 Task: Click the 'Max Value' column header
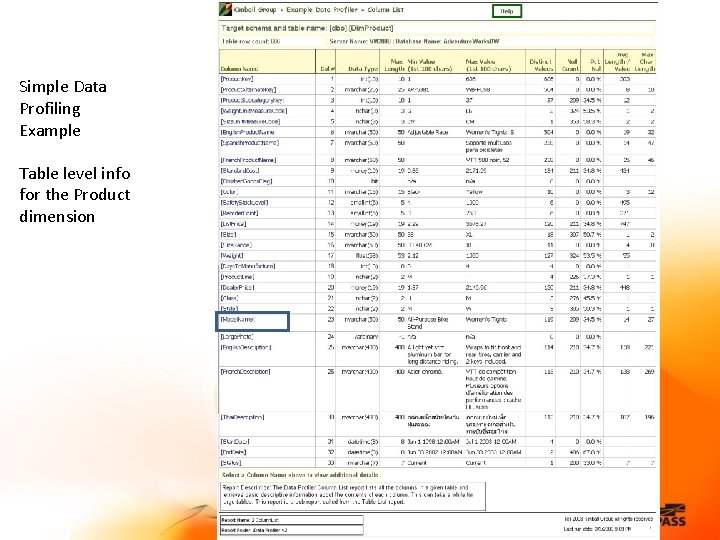(488, 65)
